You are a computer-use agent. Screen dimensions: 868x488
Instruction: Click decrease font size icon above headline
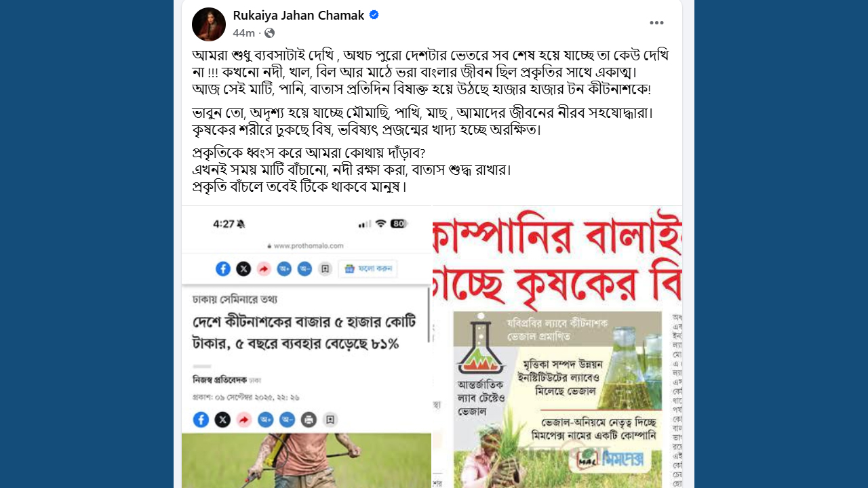(304, 269)
